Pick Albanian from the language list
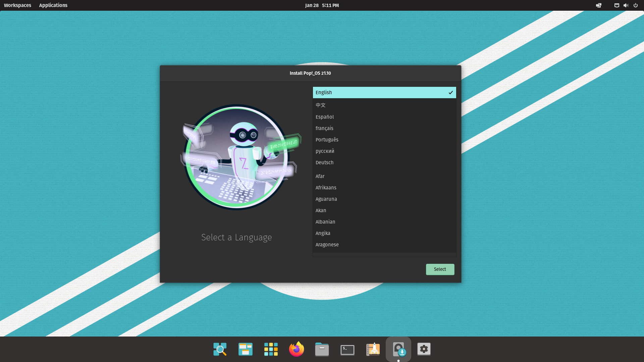Screen dimensions: 644x362 384,222
